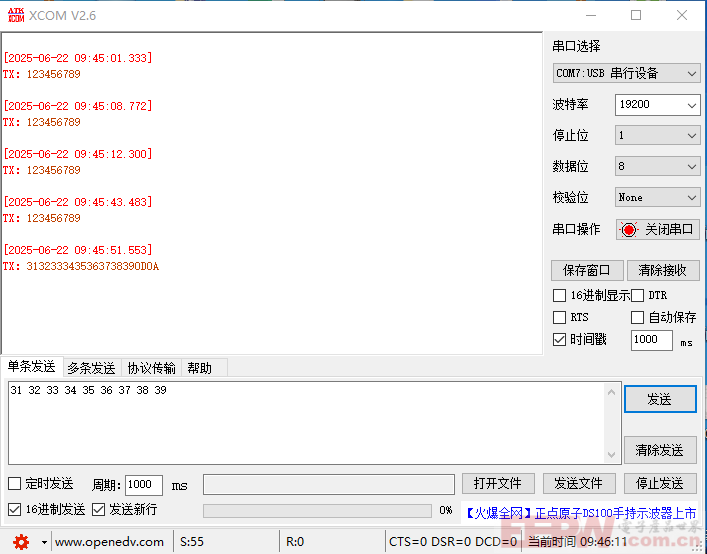Screen dimensions: 707x554
Task: Open the arrow menu beside the gear icon
Action: click(44, 542)
